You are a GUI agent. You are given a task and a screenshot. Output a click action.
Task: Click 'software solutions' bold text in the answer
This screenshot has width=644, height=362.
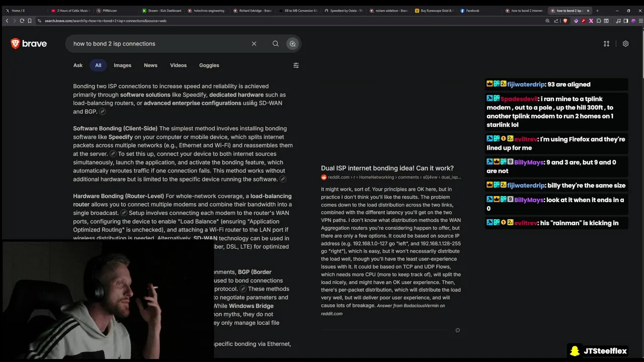point(145,95)
